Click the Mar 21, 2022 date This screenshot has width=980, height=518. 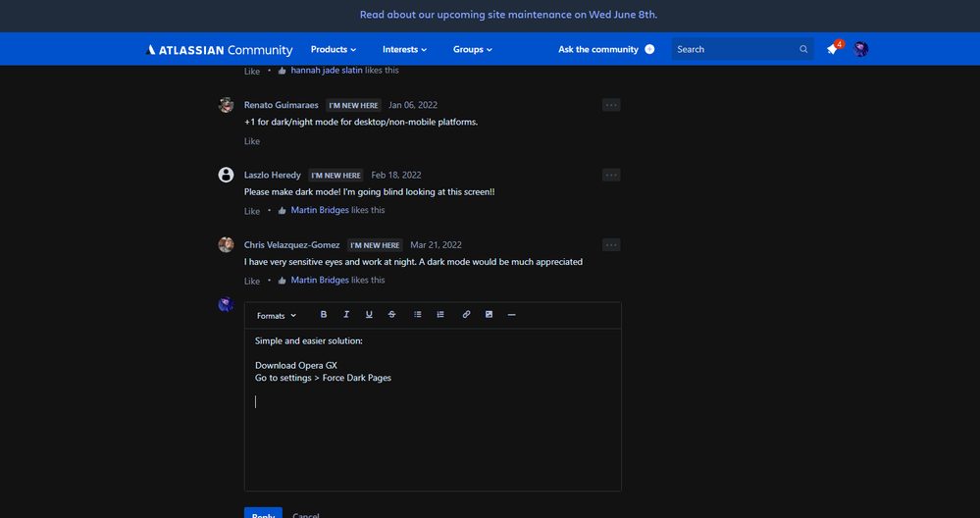click(x=436, y=245)
